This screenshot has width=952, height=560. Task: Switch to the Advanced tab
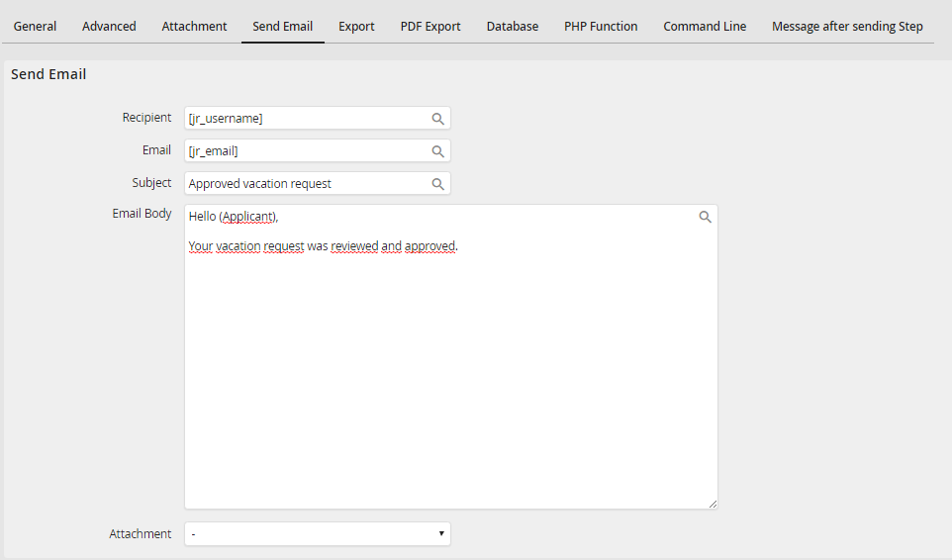point(109,27)
